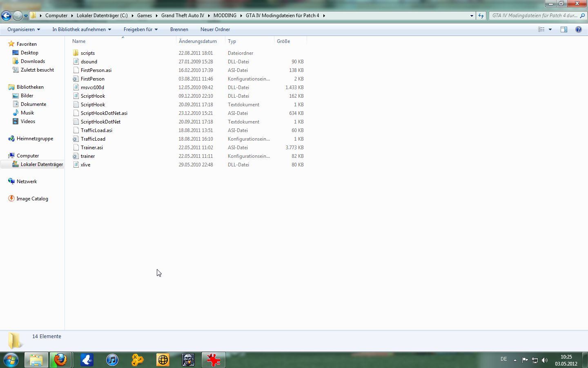Image resolution: width=588 pixels, height=368 pixels.
Task: Select Downloads in the navigation pane
Action: 33,61
